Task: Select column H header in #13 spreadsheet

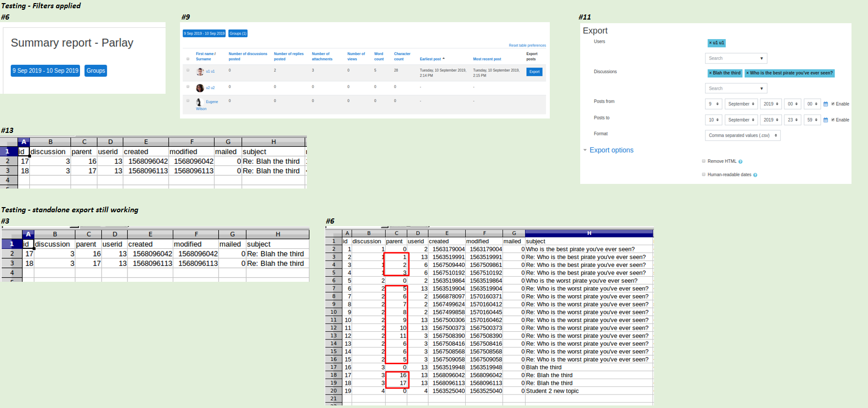Action: click(x=273, y=142)
